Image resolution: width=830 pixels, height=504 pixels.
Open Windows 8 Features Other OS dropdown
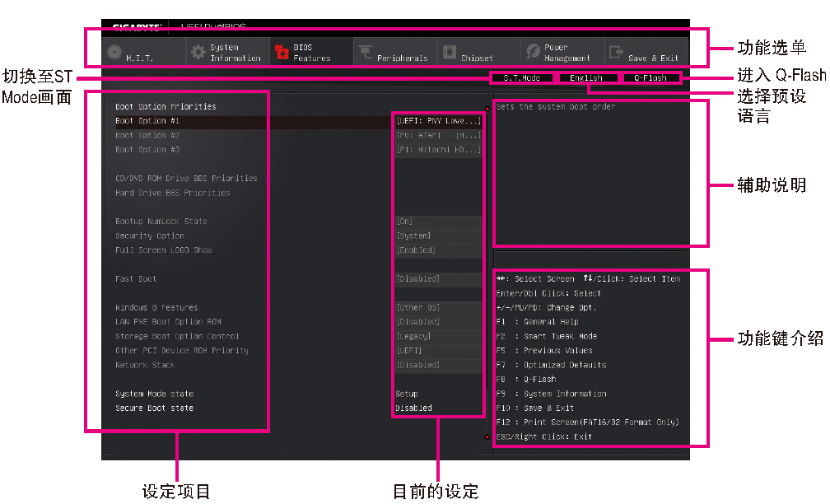[438, 308]
